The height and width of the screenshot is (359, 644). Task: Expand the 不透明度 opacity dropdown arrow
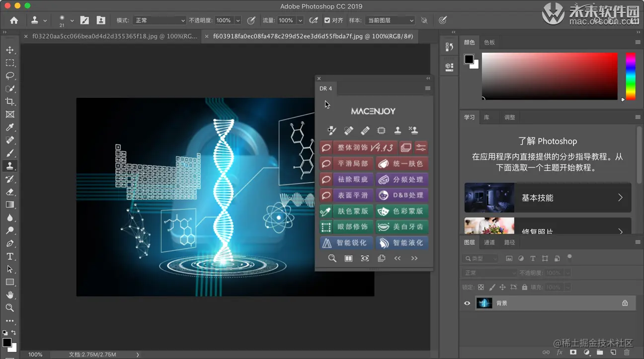click(238, 20)
